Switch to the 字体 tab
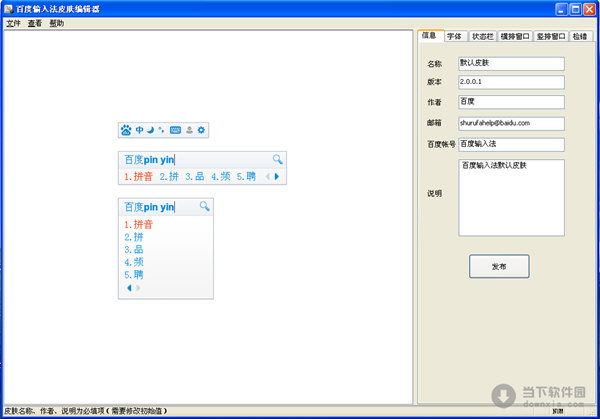 [455, 36]
